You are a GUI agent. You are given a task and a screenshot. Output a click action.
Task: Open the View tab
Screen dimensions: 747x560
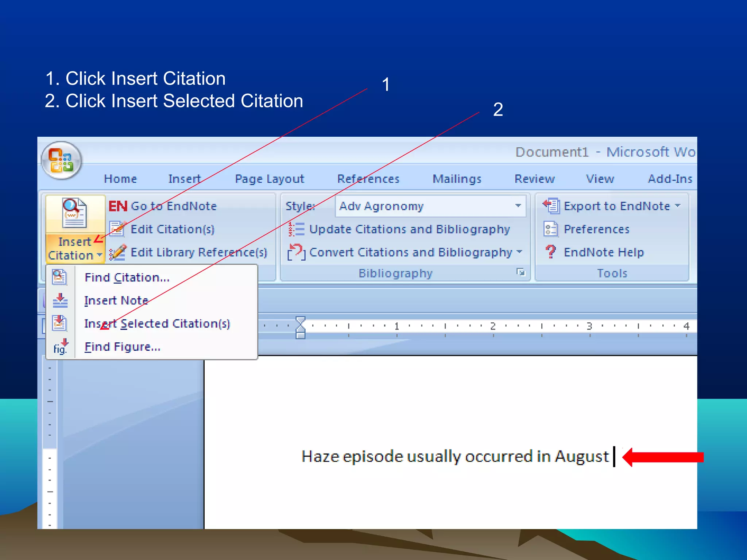tap(600, 179)
